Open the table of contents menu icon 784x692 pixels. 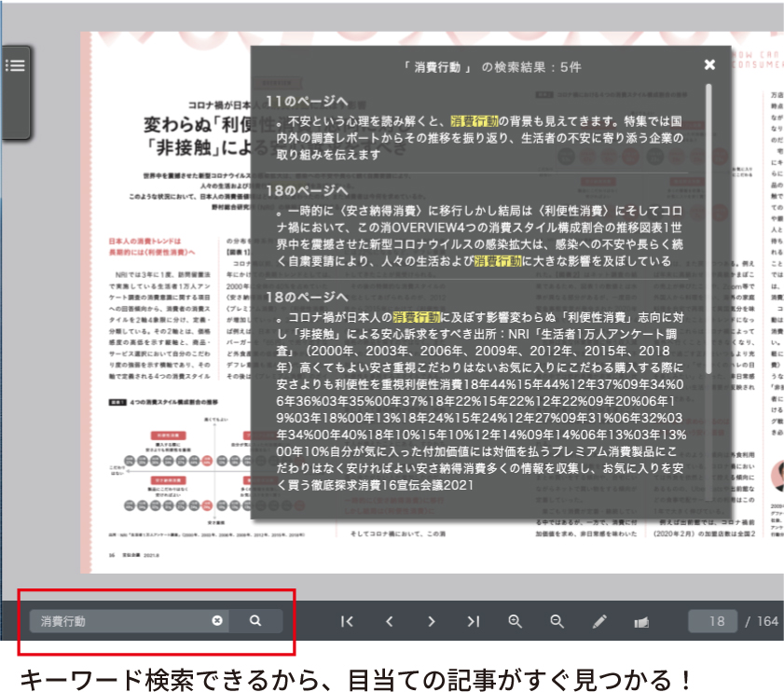pyautogui.click(x=15, y=65)
